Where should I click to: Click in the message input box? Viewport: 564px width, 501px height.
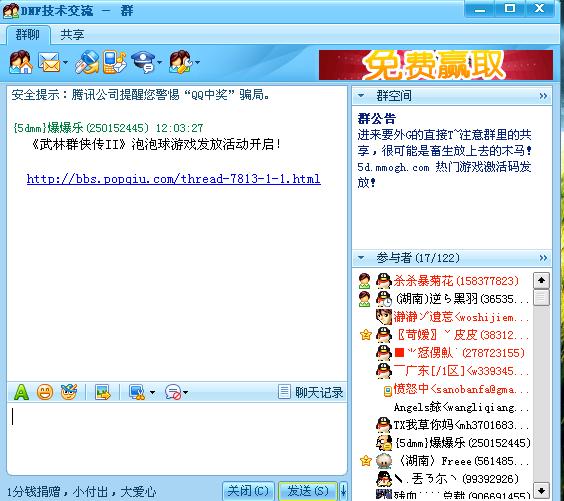pos(177,439)
